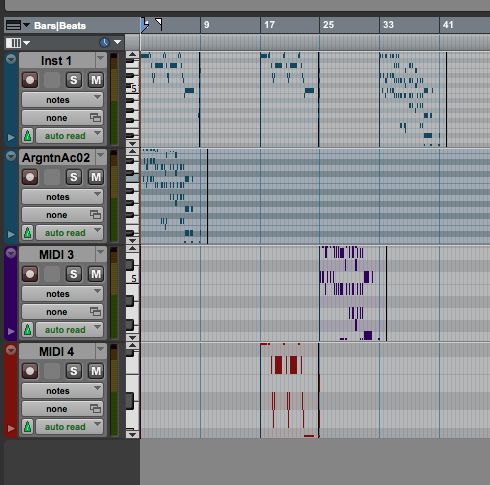This screenshot has height=485, width=490.
Task: Open ArgntnAc02 track name dropdown arrow
Action: pos(100,156)
